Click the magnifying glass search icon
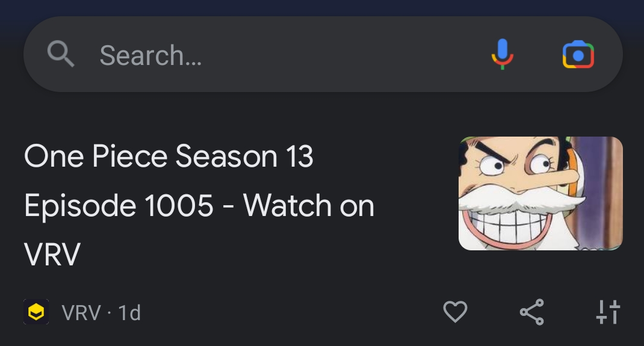 pos(61,54)
